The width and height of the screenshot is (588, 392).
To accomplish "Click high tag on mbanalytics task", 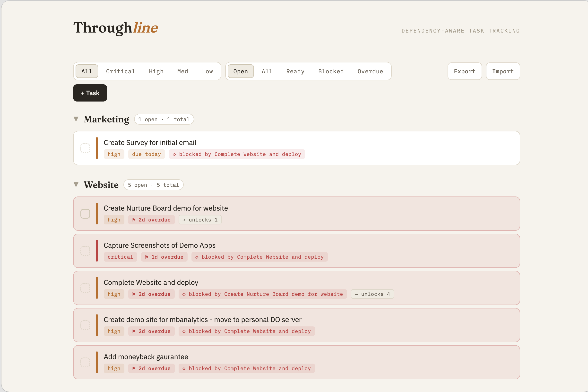I will click(x=114, y=331).
